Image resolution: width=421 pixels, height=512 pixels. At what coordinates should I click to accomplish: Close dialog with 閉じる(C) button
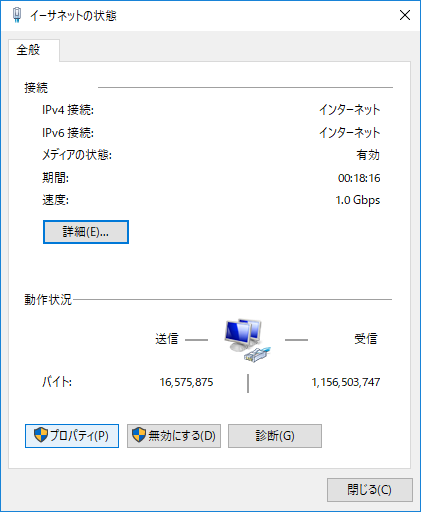click(x=370, y=490)
